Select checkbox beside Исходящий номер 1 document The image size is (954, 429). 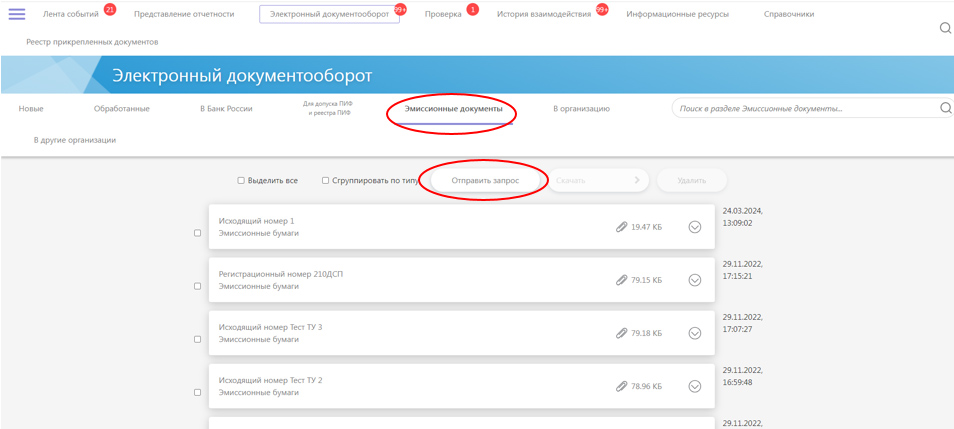[197, 233]
